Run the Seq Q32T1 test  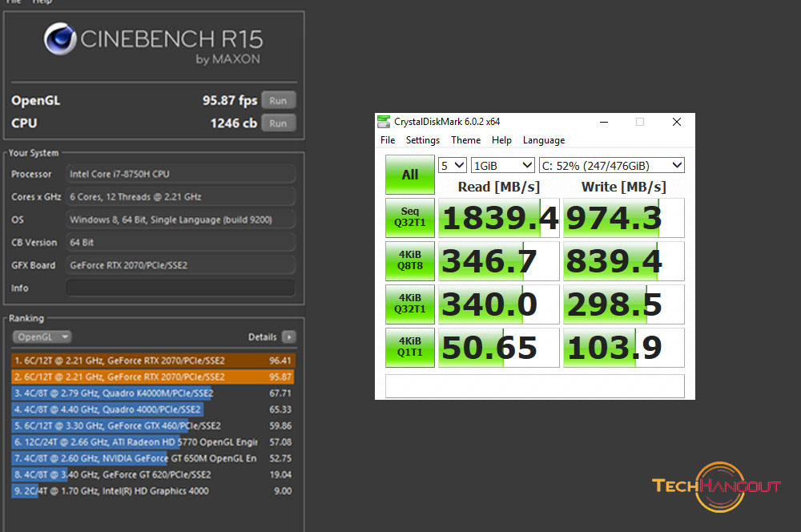click(x=409, y=218)
